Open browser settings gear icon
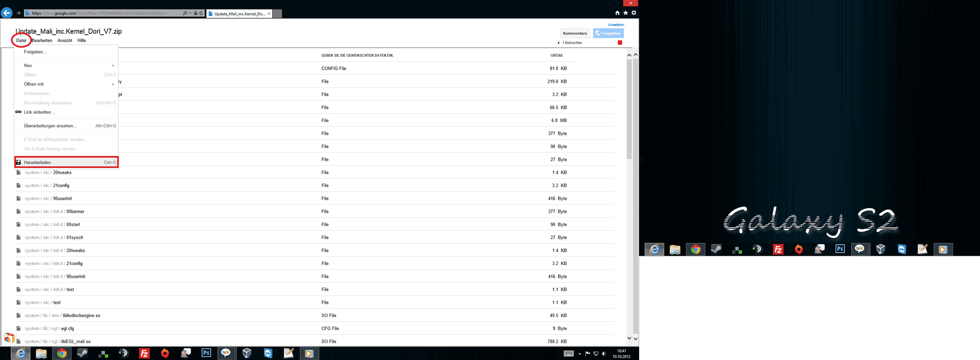 pos(633,13)
